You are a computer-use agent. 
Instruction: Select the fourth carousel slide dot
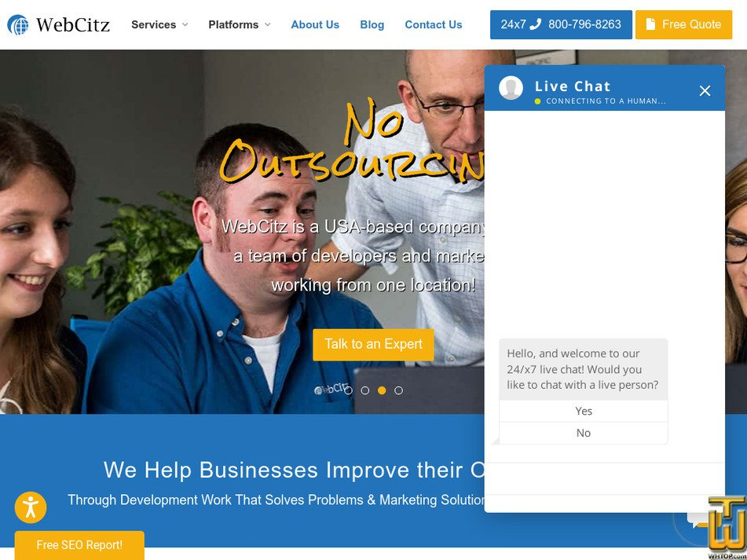coord(398,390)
